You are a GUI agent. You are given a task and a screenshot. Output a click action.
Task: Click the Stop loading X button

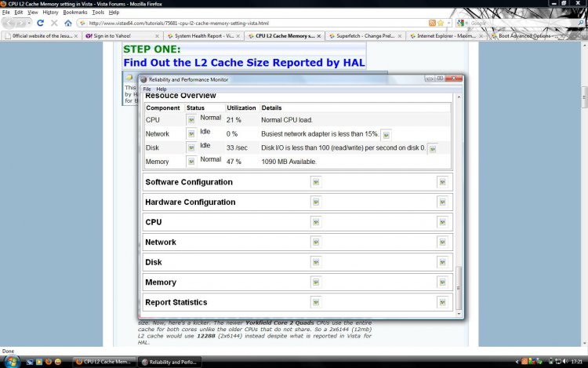pyautogui.click(x=54, y=23)
